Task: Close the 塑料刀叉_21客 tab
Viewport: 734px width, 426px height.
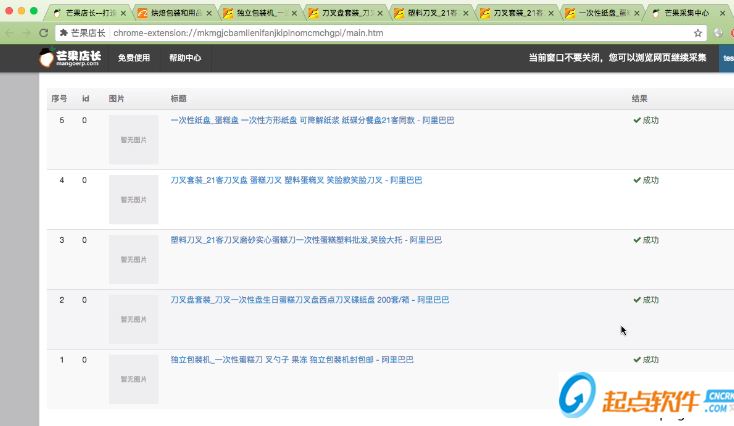Action: [466, 13]
